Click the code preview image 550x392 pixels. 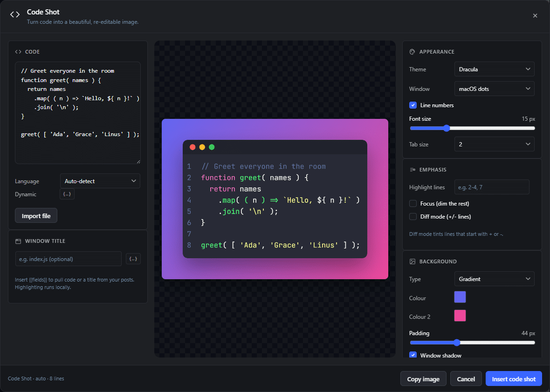(275, 199)
